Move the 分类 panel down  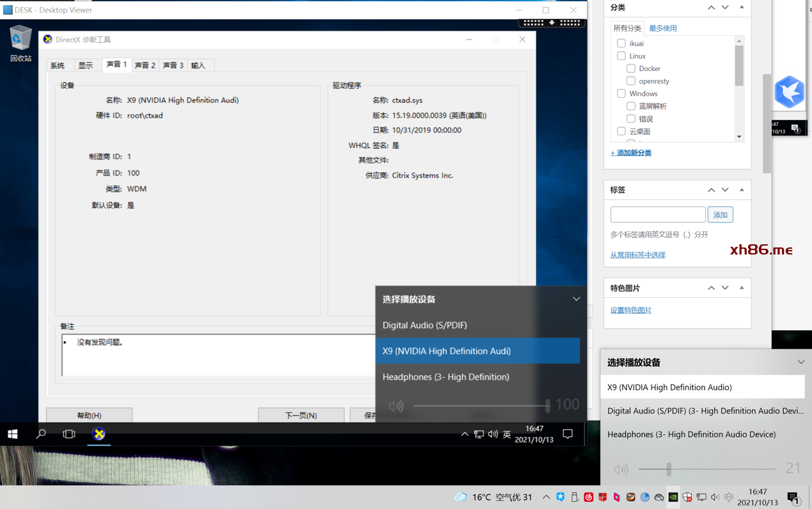(725, 8)
